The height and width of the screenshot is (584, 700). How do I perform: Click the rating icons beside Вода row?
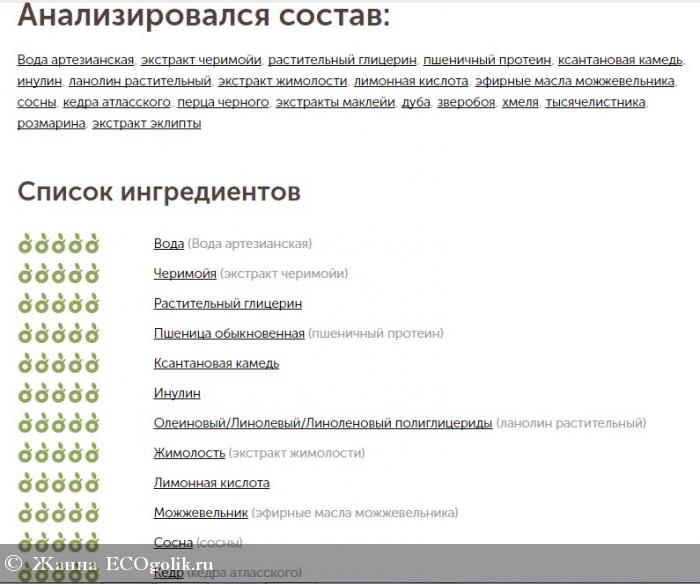[x=58, y=243]
